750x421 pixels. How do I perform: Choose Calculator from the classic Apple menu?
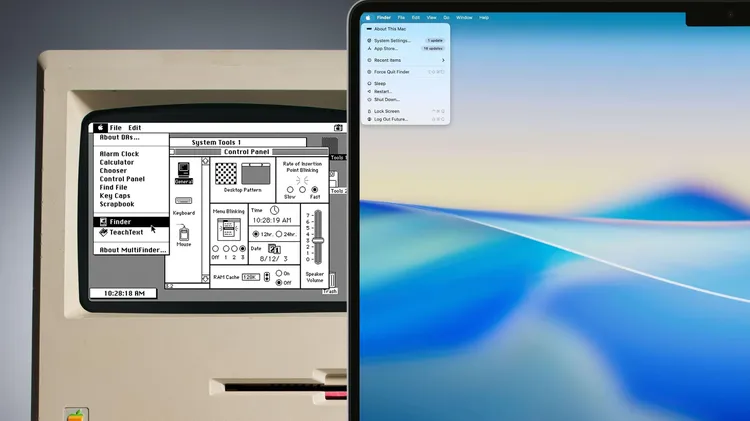click(117, 162)
